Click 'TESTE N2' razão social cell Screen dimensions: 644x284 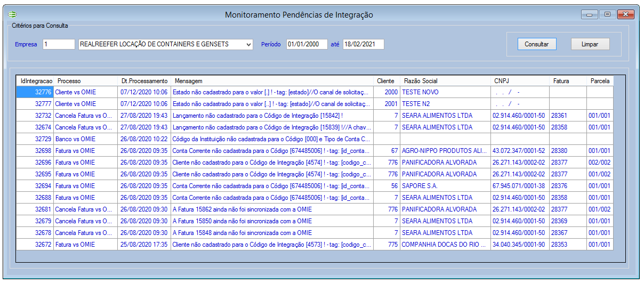click(446, 104)
